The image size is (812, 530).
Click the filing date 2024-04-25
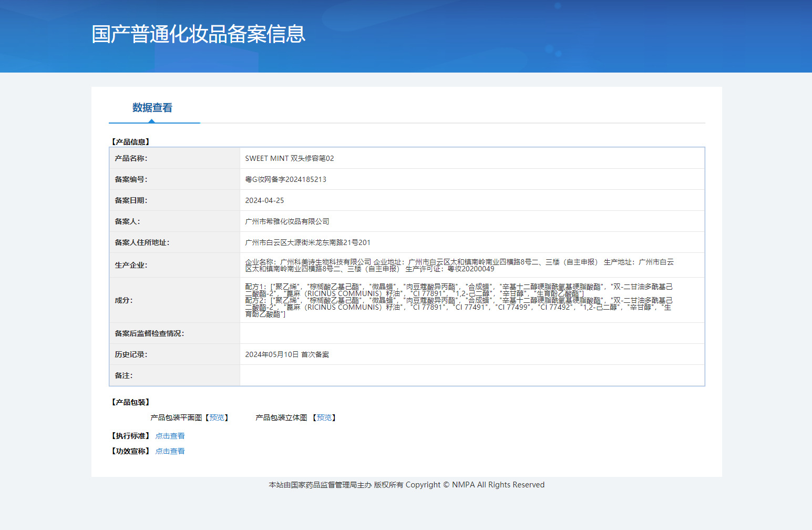pyautogui.click(x=264, y=200)
